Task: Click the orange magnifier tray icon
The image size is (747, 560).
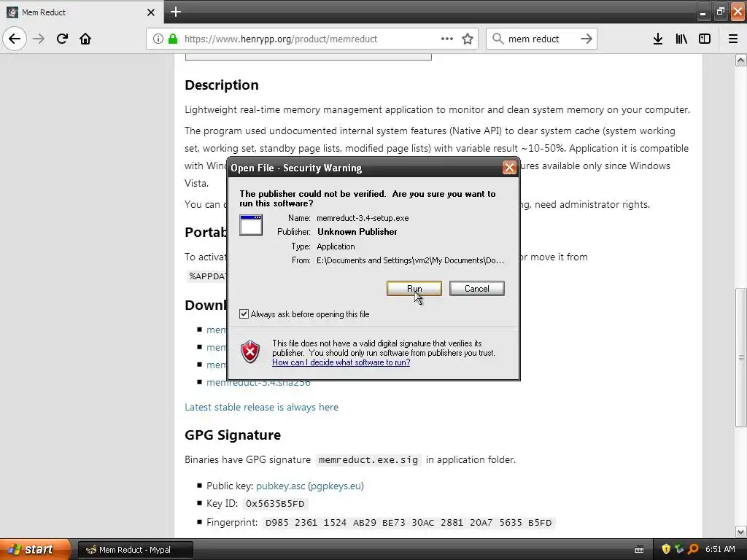Action: click(x=693, y=549)
